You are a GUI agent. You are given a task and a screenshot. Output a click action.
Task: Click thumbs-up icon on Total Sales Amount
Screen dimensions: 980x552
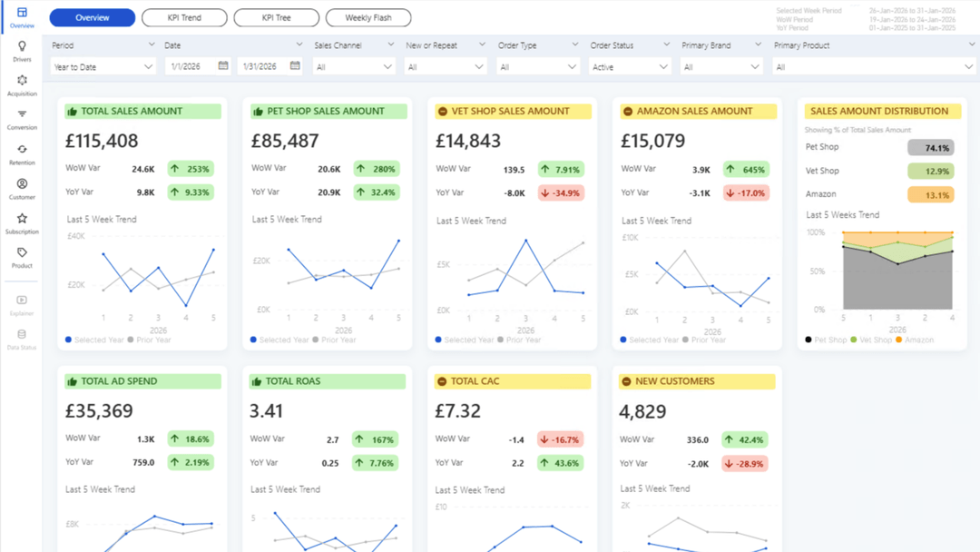73,112
